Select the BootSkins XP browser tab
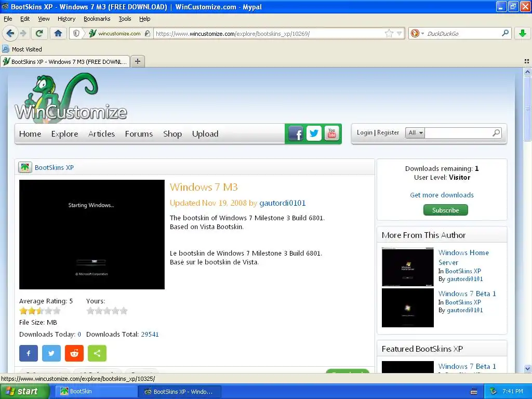Viewport: 532px width, 399px height. (65, 61)
